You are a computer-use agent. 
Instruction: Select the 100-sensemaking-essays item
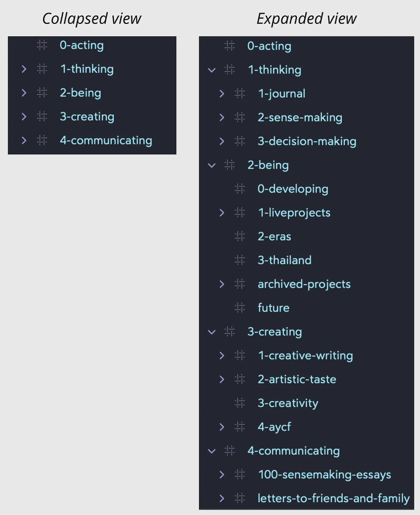click(x=325, y=474)
